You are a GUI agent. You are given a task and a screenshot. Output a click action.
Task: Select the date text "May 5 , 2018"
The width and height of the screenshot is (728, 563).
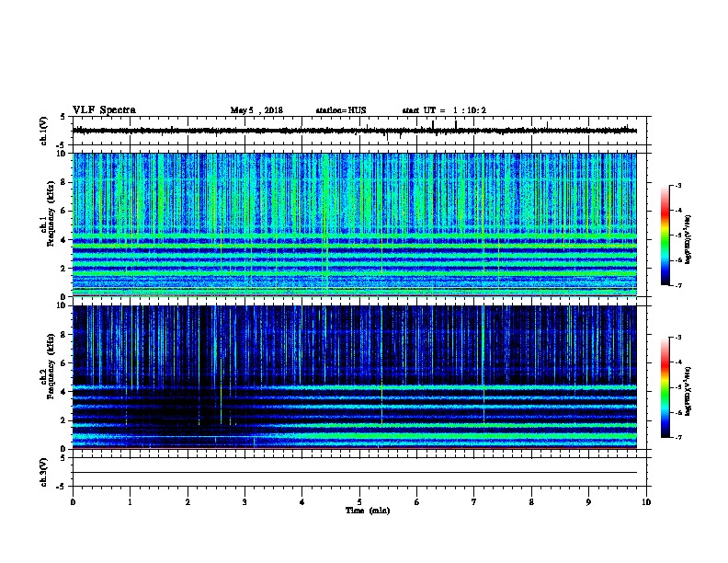pyautogui.click(x=256, y=110)
